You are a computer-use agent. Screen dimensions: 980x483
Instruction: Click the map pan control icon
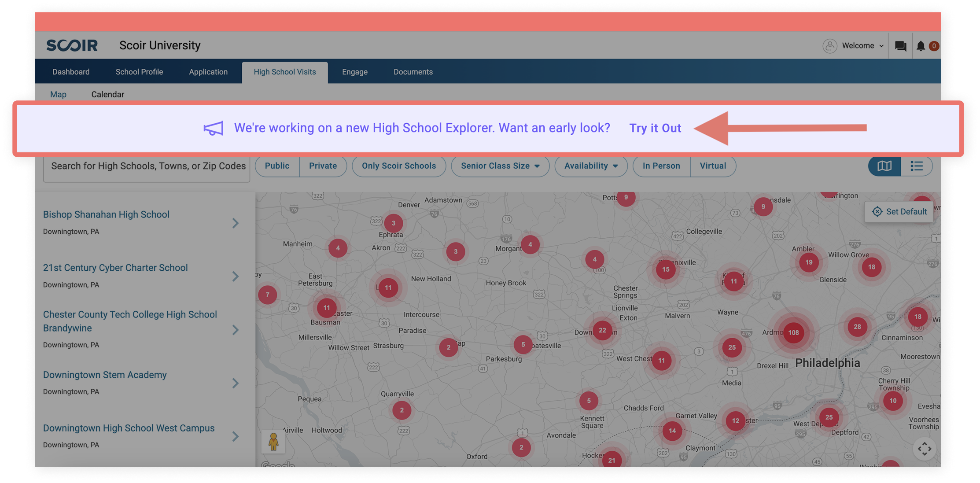tap(925, 449)
